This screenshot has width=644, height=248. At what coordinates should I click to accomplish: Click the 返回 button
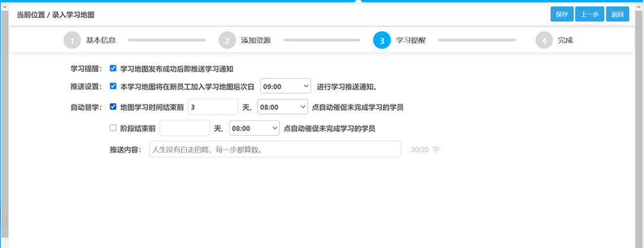(x=618, y=14)
